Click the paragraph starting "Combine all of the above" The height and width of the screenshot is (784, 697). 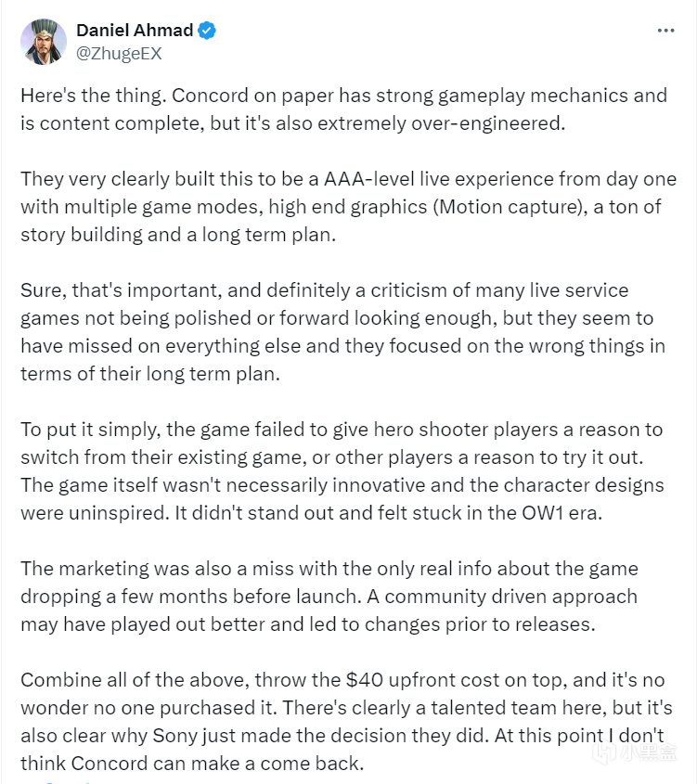click(x=346, y=721)
